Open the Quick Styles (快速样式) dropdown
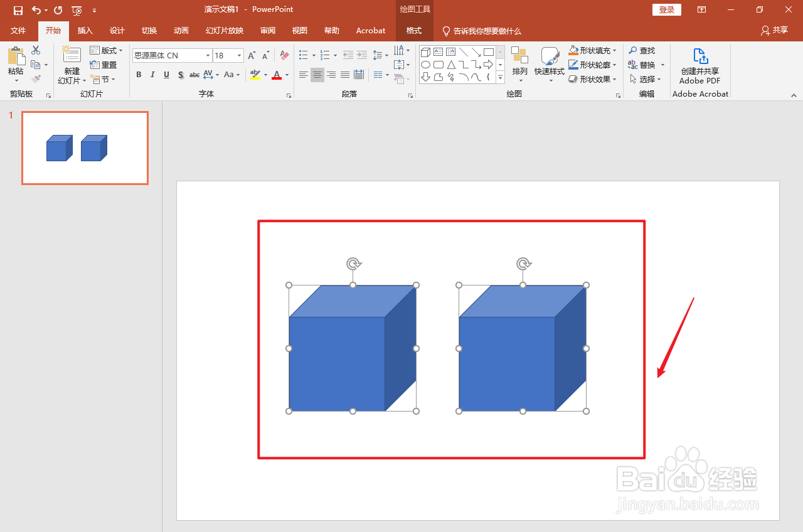This screenshot has height=532, width=803. pos(549,65)
